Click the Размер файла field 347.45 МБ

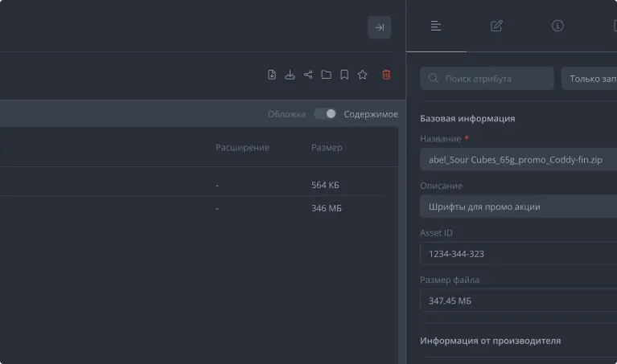point(519,301)
